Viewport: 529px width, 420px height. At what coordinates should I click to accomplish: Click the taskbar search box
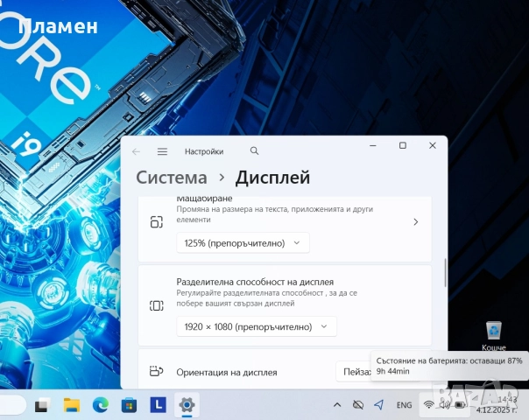point(13,405)
